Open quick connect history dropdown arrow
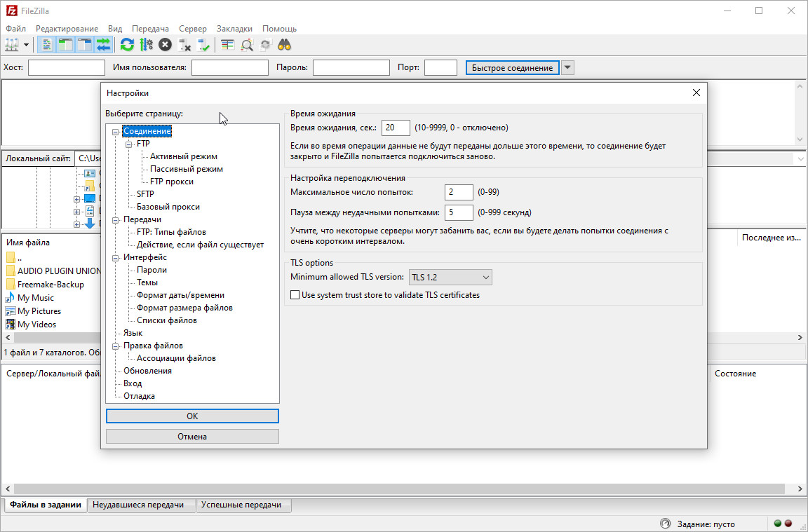Viewport: 808px width, 532px height. pyautogui.click(x=568, y=68)
